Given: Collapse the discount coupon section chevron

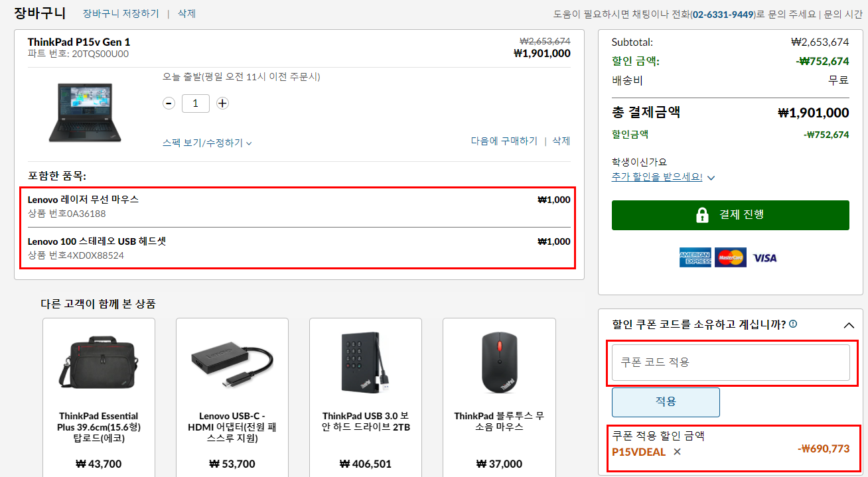Looking at the screenshot, I should 849,325.
